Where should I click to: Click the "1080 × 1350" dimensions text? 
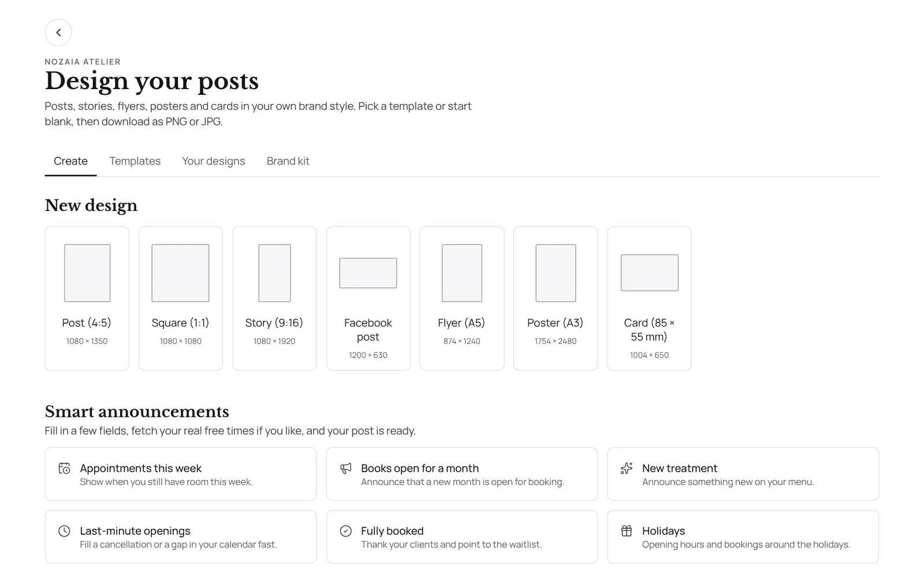click(x=87, y=341)
